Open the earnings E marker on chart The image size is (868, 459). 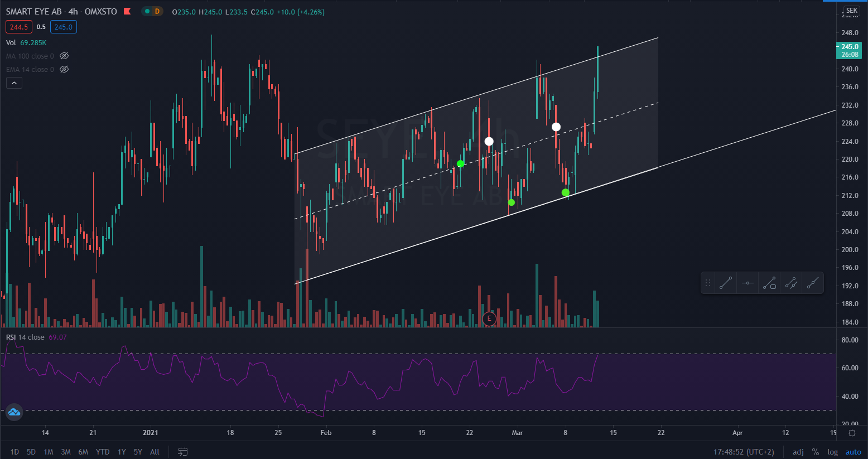click(489, 318)
